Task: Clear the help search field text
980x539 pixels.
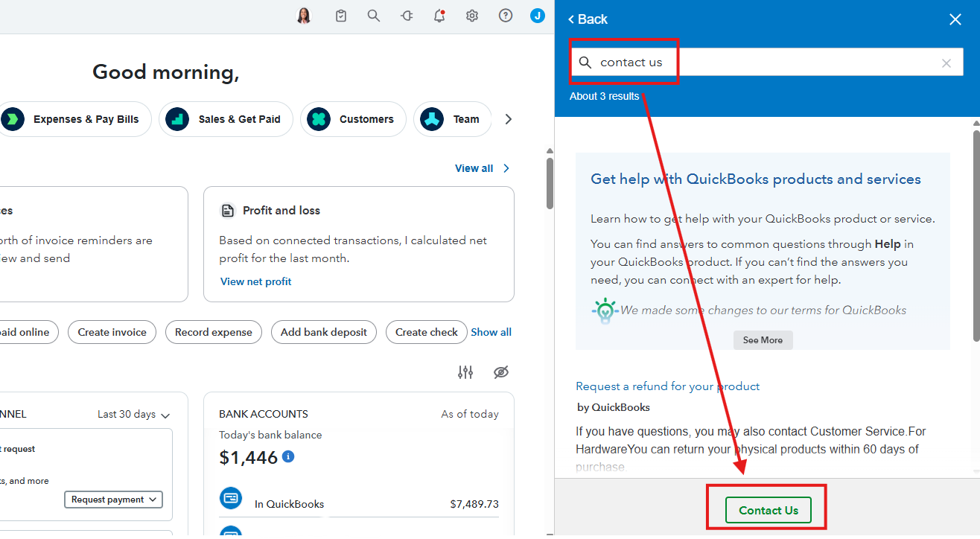Action: 946,63
